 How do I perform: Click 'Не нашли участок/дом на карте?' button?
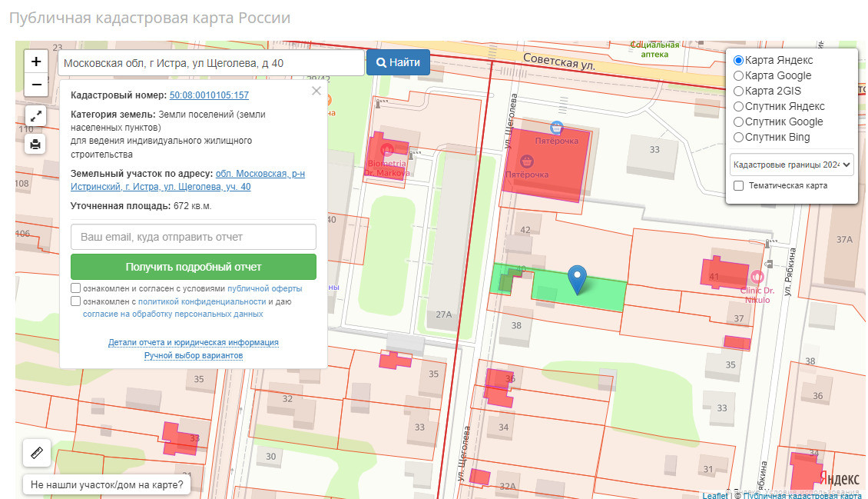(x=107, y=485)
